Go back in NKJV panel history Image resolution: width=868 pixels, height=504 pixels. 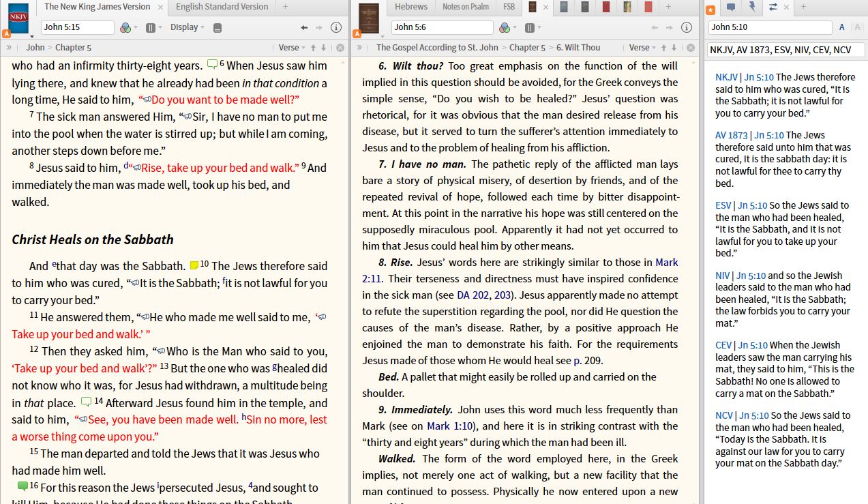coord(305,27)
